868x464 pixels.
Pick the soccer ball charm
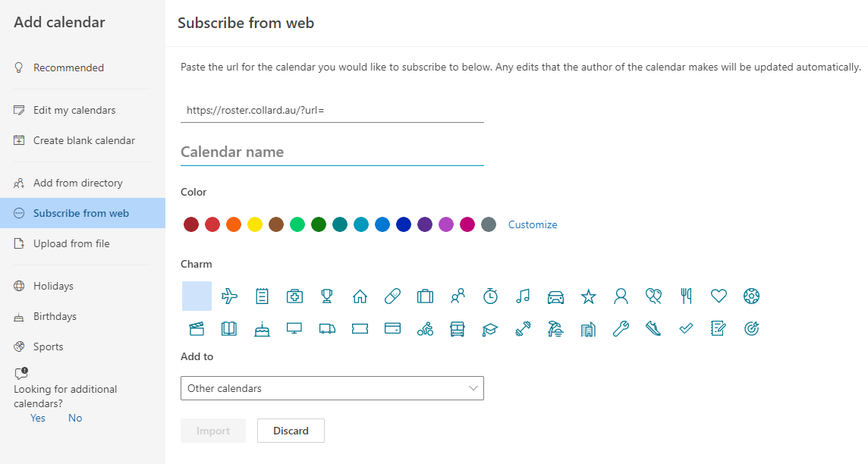tap(751, 296)
